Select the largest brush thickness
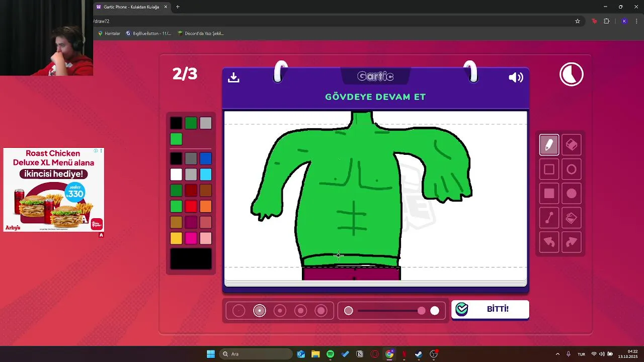Screen dimensions: 644x362 click(321, 311)
